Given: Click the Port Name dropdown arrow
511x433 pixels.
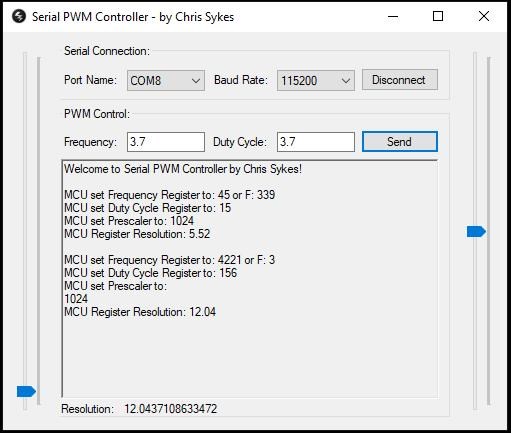Looking at the screenshot, I should click(x=196, y=81).
